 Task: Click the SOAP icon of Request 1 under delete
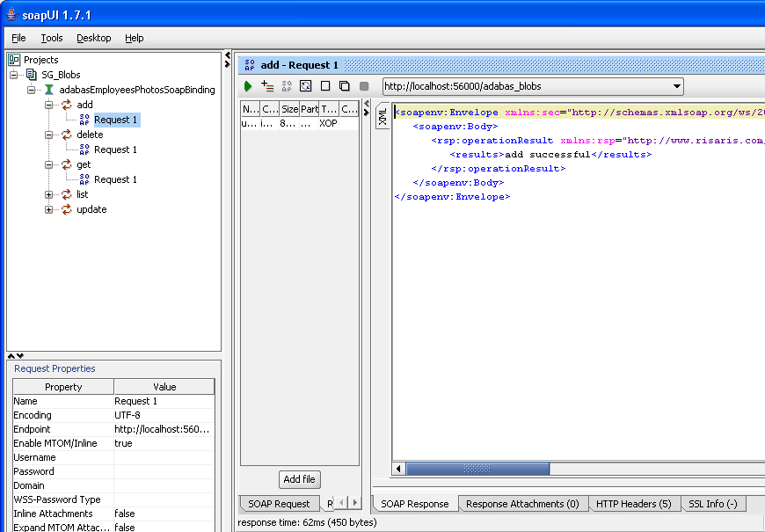click(x=84, y=149)
